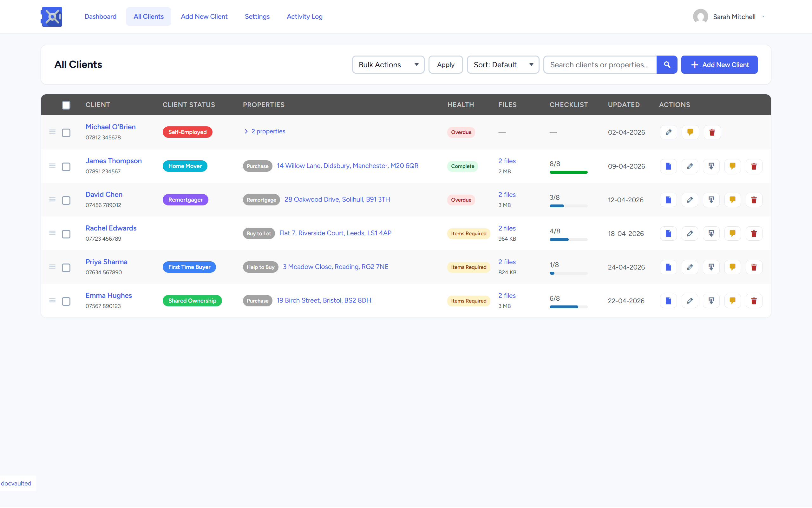Open Emma Hughes client link
Image resolution: width=812 pixels, height=508 pixels.
[108, 295]
